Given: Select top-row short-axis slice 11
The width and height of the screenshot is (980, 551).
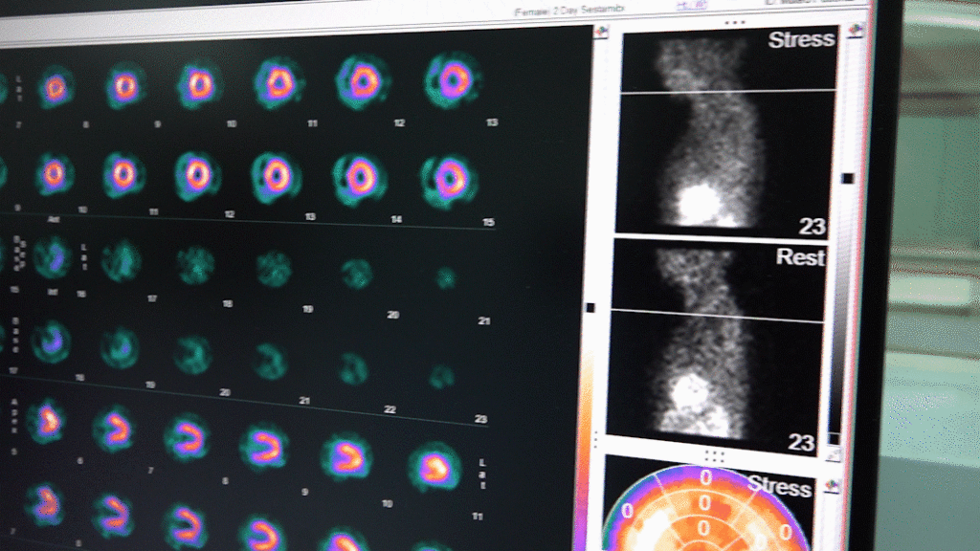Looking at the screenshot, I should click(x=278, y=82).
